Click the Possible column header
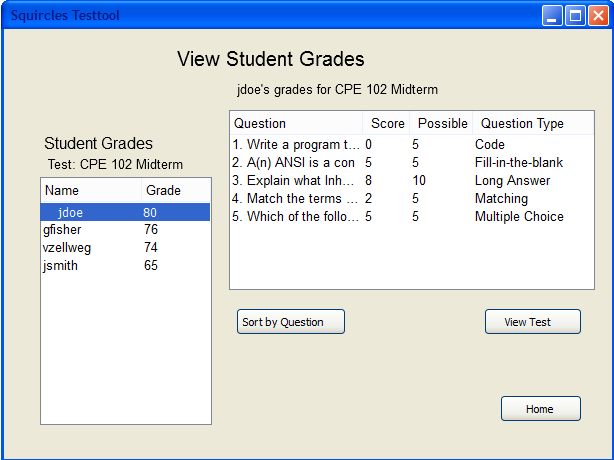Image resolution: width=614 pixels, height=460 pixels. pyautogui.click(x=442, y=124)
